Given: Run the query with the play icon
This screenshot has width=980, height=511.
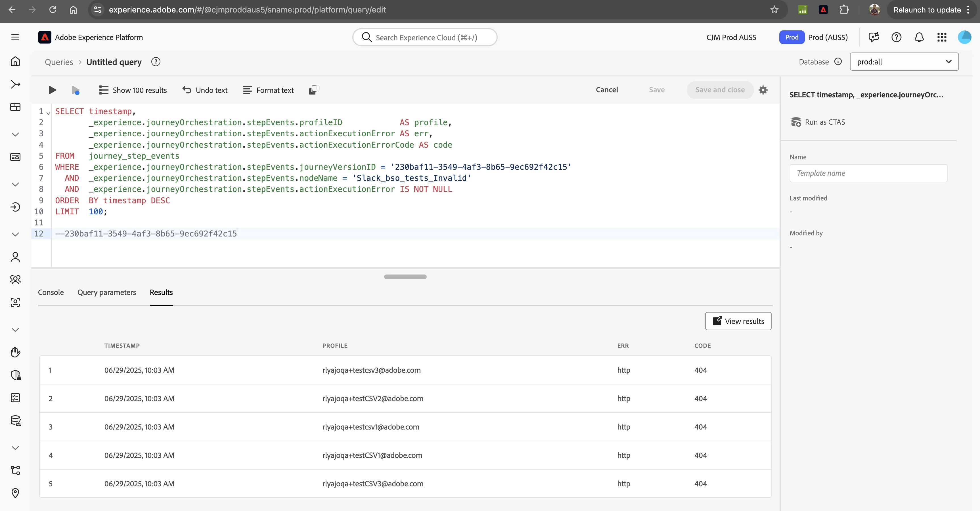Looking at the screenshot, I should tap(52, 90).
